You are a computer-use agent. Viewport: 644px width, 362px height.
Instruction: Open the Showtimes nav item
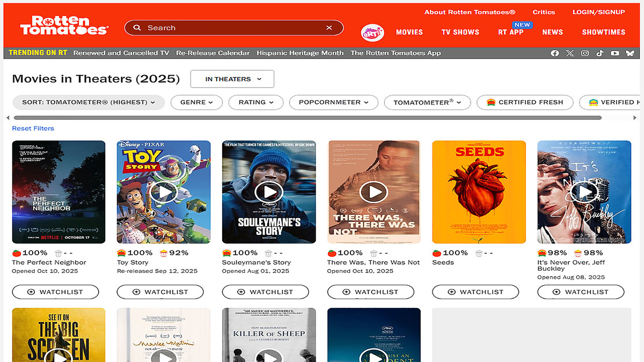[604, 32]
